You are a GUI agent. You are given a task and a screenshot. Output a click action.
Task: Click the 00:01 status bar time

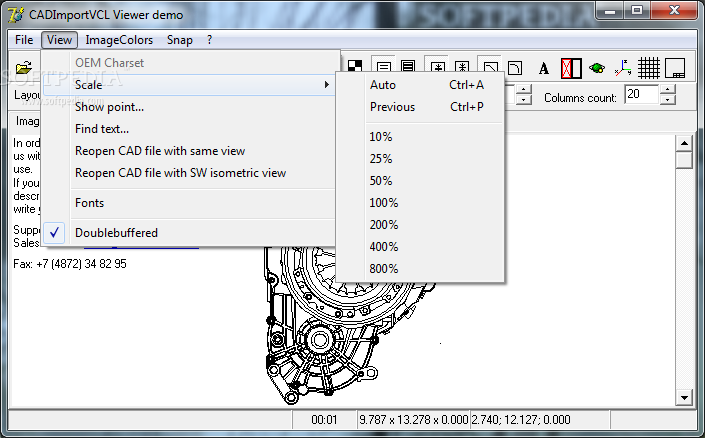point(324,420)
